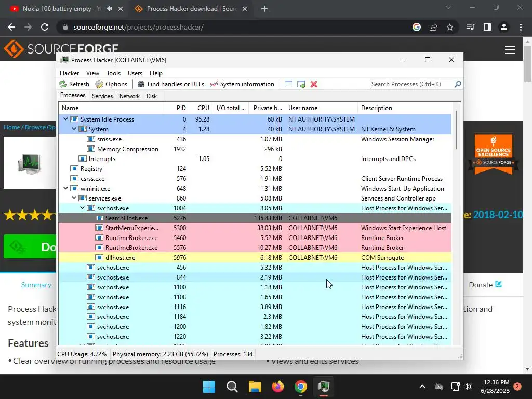Image resolution: width=532 pixels, height=399 pixels.
Task: Collapse the services.exe node
Action: (74, 198)
